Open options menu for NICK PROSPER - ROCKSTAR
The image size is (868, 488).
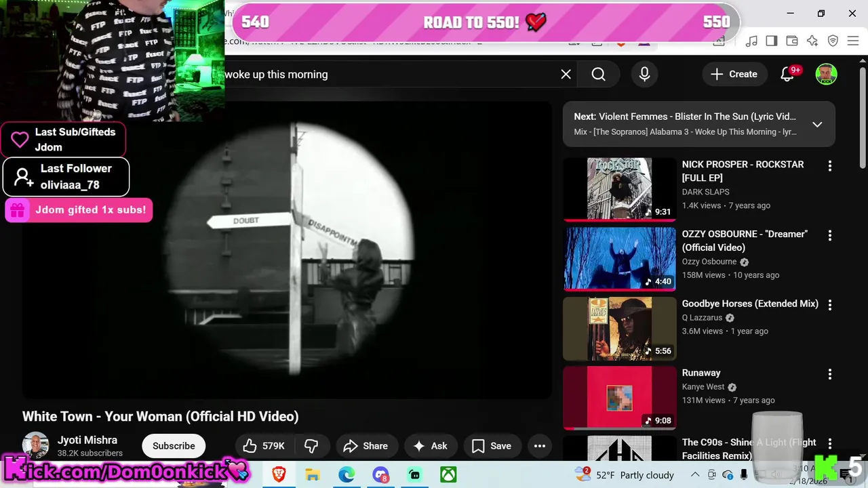829,166
